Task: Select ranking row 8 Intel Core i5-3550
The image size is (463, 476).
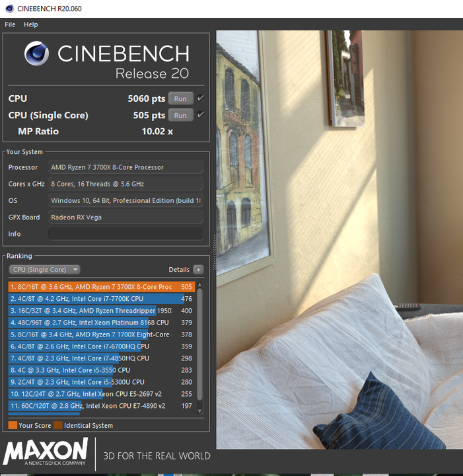Action: [102, 370]
